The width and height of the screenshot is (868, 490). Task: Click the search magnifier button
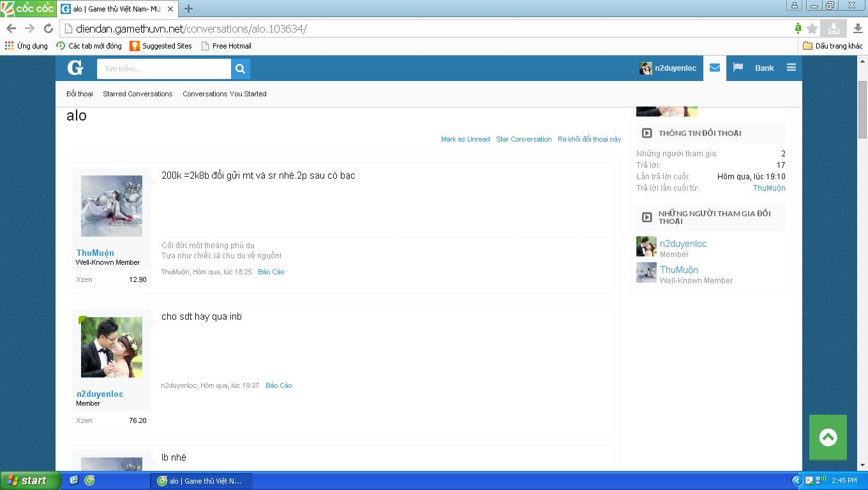(x=240, y=68)
